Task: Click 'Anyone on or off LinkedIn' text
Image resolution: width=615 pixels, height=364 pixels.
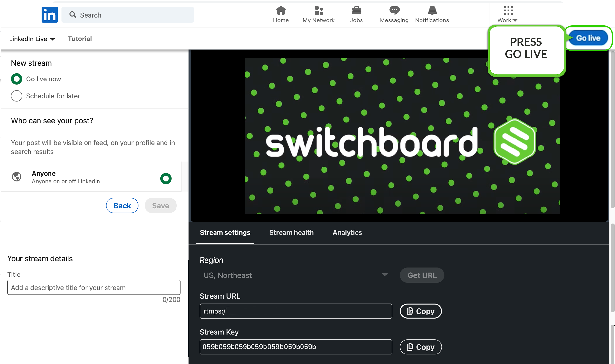Action: tap(66, 181)
